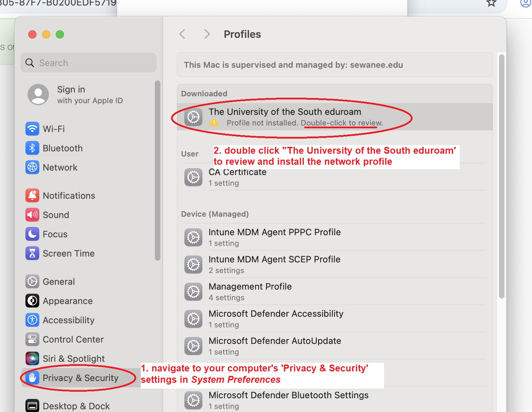Click the magnifying glass search icon
The height and width of the screenshot is (412, 532).
coord(30,63)
